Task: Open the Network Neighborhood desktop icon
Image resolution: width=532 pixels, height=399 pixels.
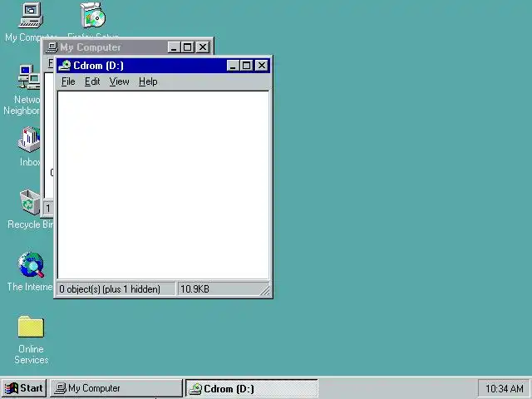Action: pyautogui.click(x=29, y=77)
